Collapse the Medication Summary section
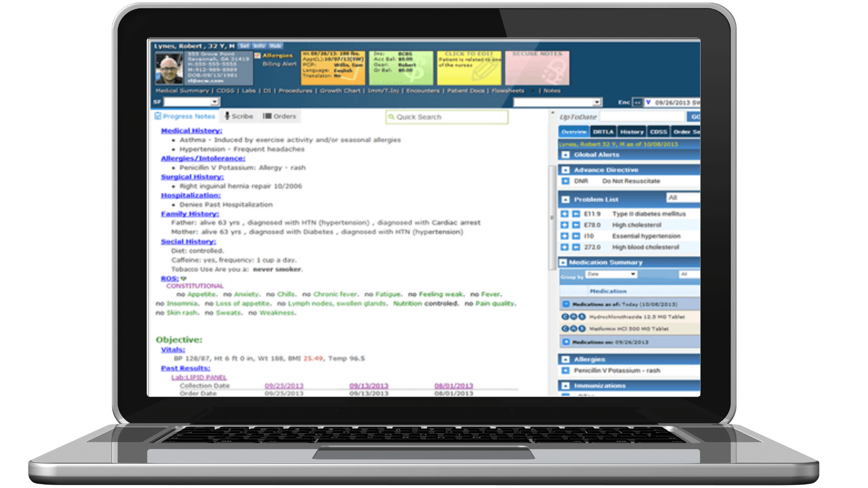This screenshot has height=488, width=868. tap(563, 262)
